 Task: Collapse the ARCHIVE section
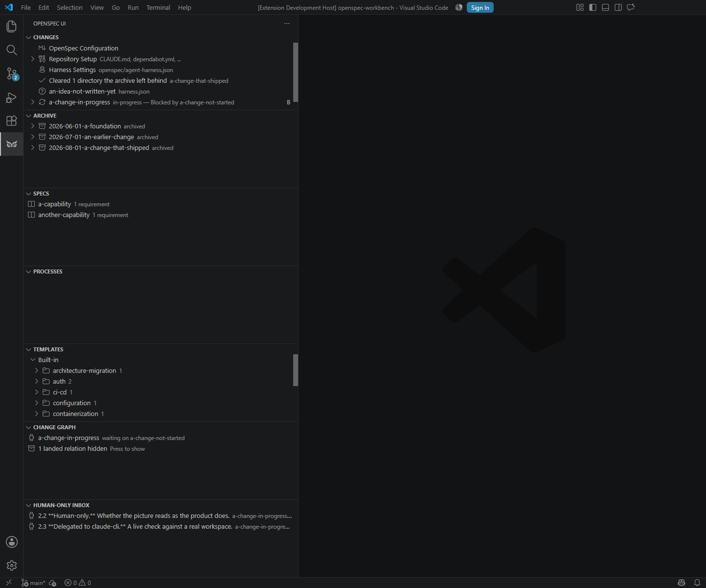tap(28, 116)
